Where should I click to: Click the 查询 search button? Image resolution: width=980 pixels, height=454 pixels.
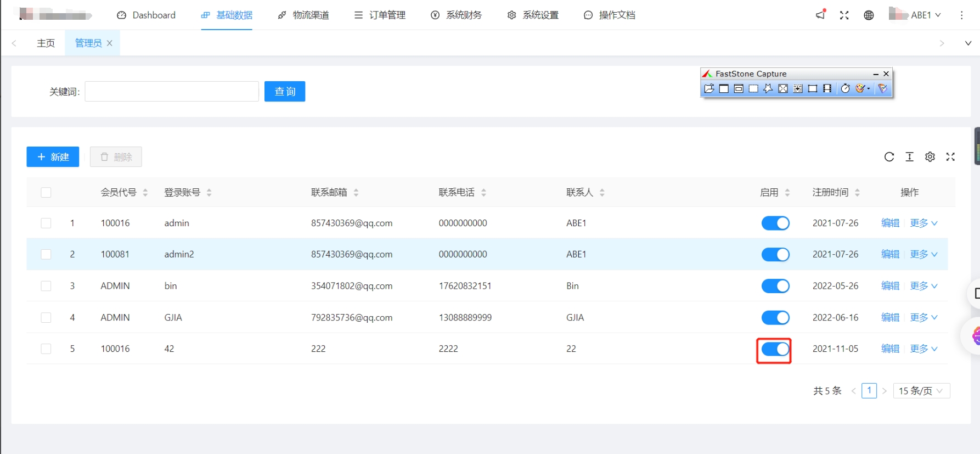pos(285,92)
